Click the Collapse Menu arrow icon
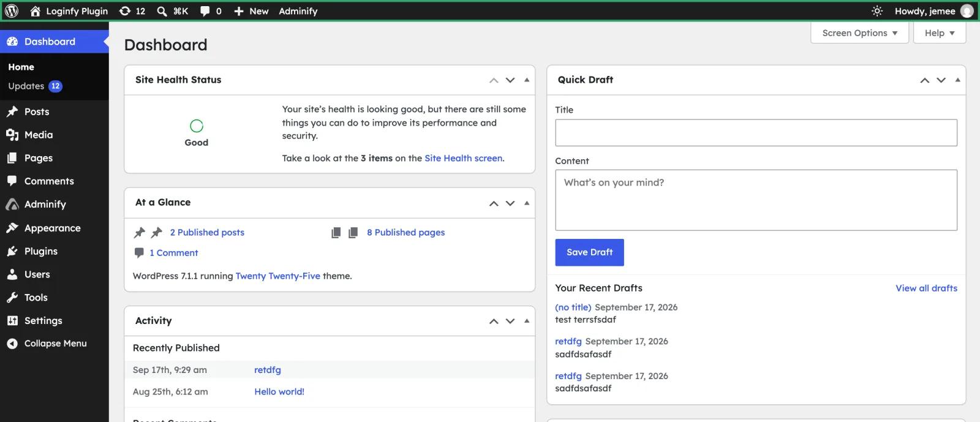Viewport: 980px width, 422px height. click(12, 344)
